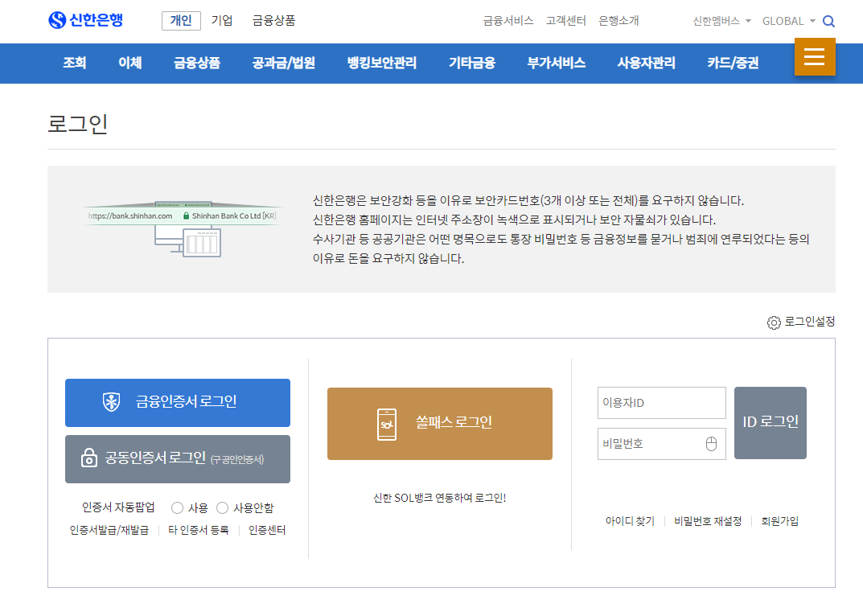Click the 타 인증서 등록 link
Viewport: 863px width, 616px height.
(x=198, y=530)
